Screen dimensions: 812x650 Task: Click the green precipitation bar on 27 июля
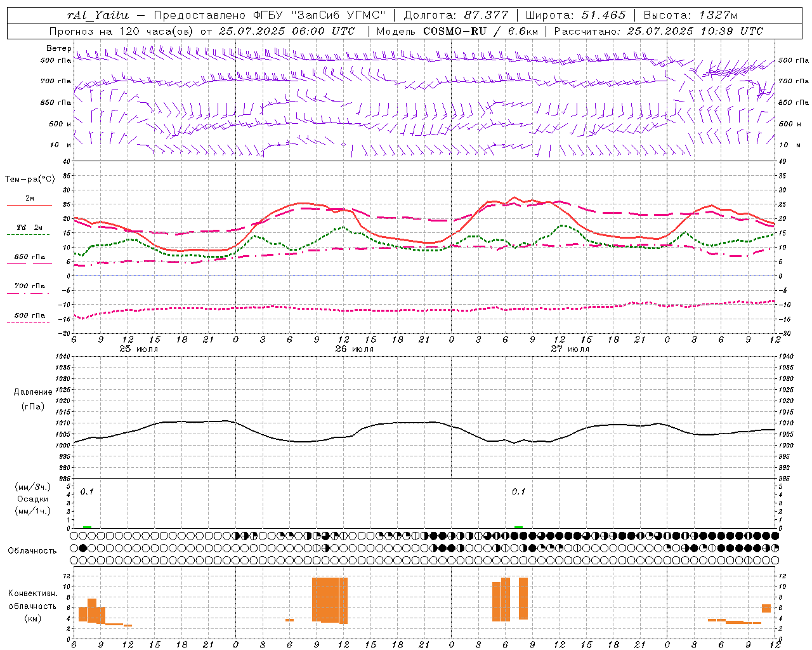click(x=518, y=527)
